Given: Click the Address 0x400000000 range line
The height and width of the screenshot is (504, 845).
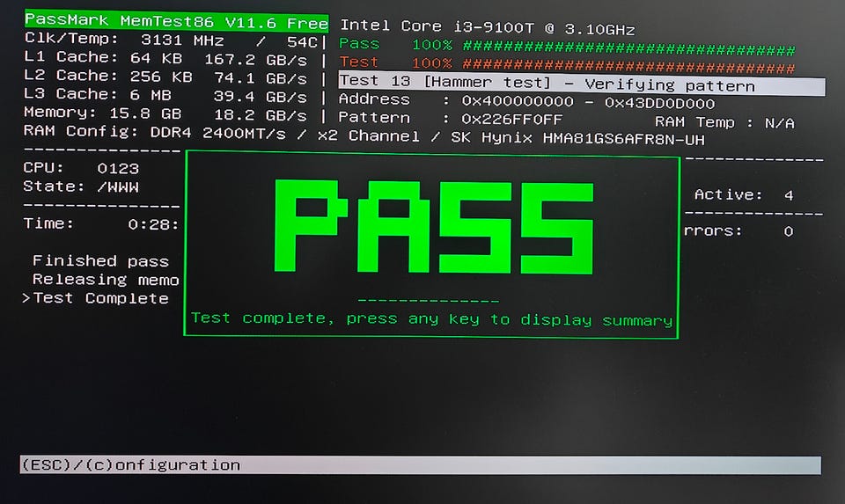Looking at the screenshot, I should click(526, 101).
